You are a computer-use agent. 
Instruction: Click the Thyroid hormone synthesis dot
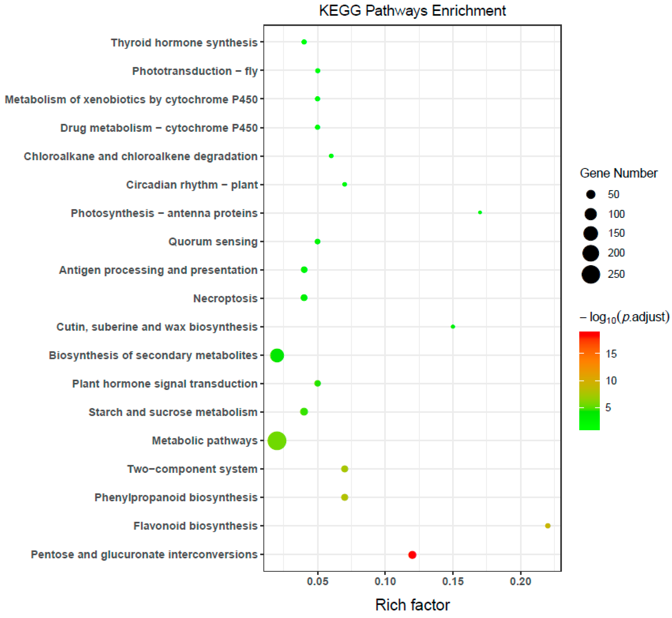pos(304,42)
